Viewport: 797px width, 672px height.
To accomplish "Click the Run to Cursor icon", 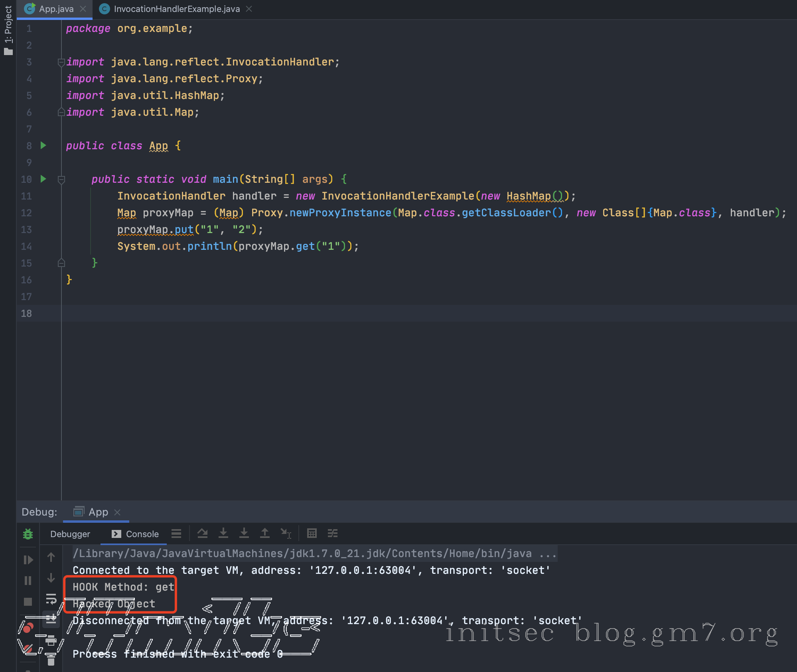I will (286, 534).
